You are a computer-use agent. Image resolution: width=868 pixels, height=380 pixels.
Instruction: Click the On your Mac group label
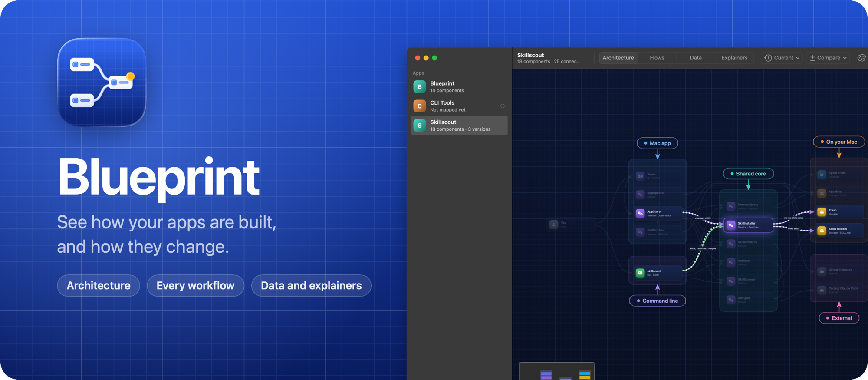click(x=839, y=142)
